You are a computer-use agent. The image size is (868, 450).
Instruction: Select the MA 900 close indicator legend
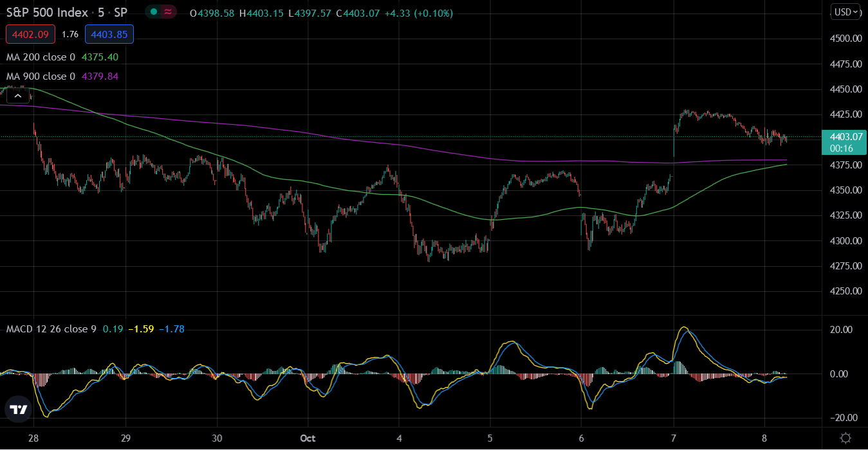(41, 76)
